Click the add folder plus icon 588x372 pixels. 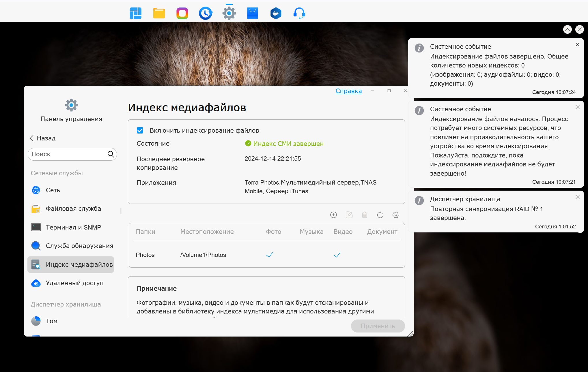click(x=333, y=215)
